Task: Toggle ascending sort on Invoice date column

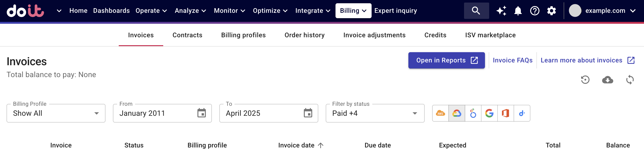Action: [x=321, y=145]
